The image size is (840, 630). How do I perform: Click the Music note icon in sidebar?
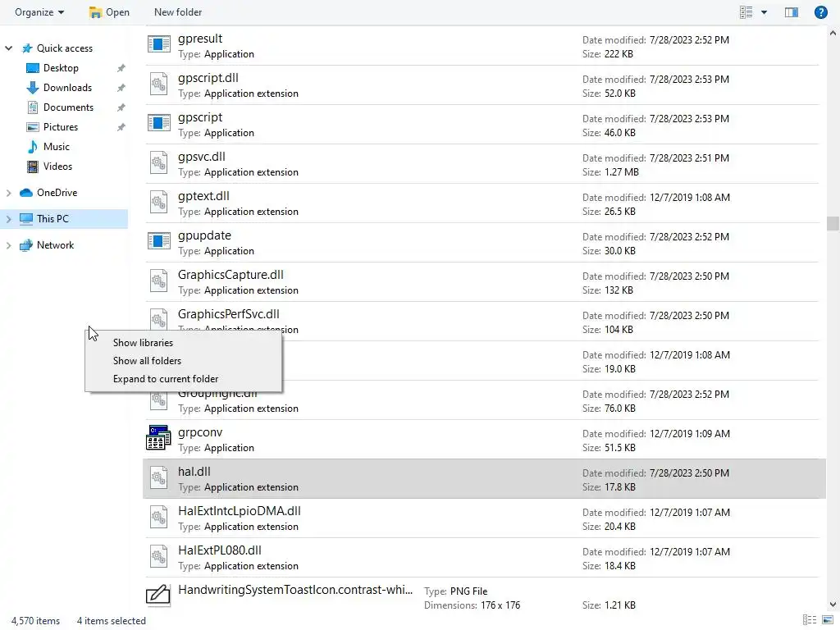[x=33, y=147]
